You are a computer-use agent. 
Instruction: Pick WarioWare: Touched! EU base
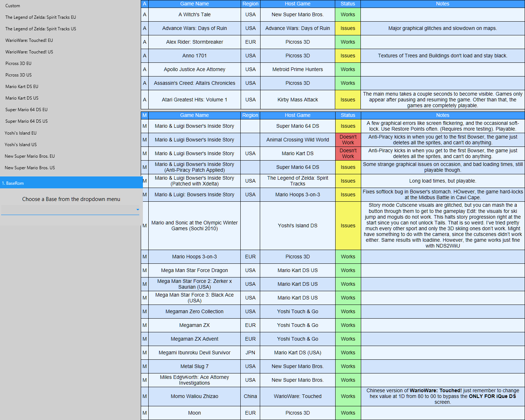point(29,40)
